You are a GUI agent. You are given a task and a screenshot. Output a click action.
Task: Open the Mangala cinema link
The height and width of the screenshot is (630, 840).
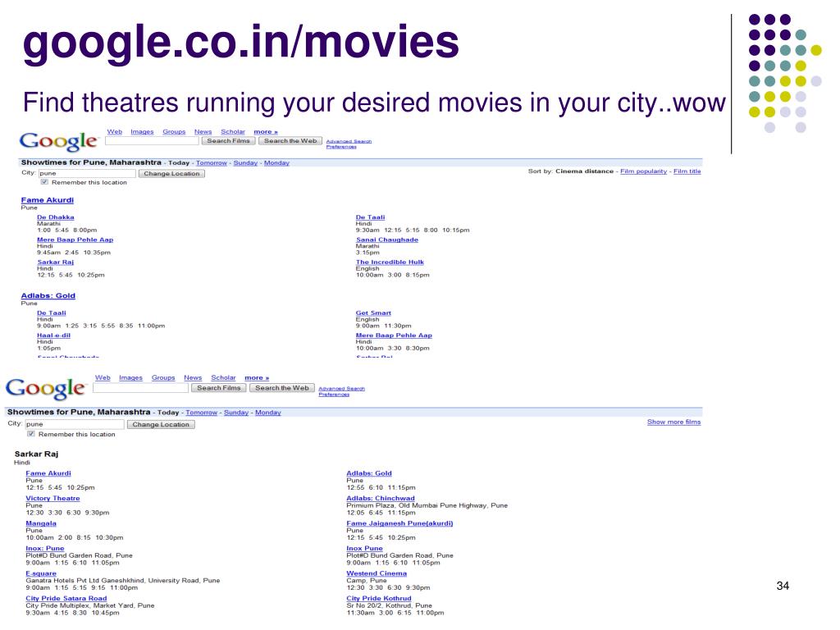[41, 523]
